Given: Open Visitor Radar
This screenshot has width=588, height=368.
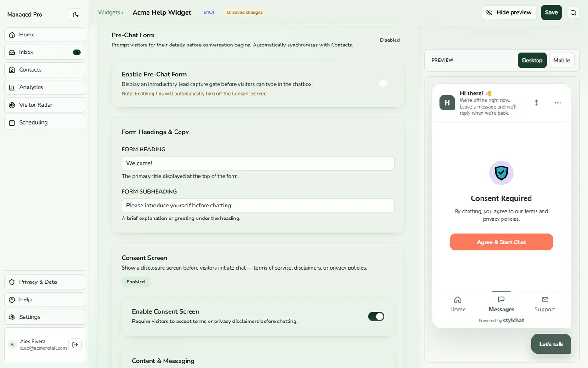Looking at the screenshot, I should 45,105.
